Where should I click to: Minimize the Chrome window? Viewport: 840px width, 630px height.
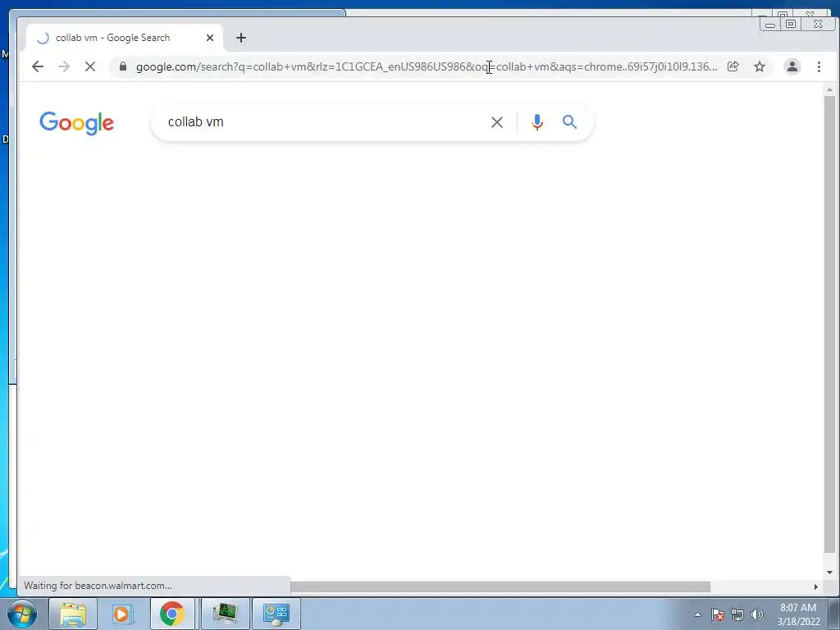point(769,24)
